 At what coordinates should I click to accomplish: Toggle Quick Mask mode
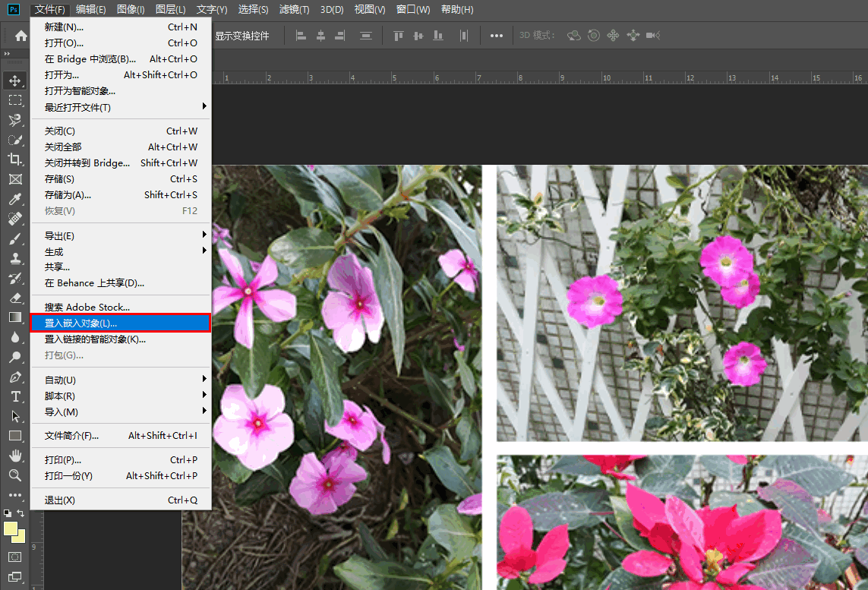(14, 557)
